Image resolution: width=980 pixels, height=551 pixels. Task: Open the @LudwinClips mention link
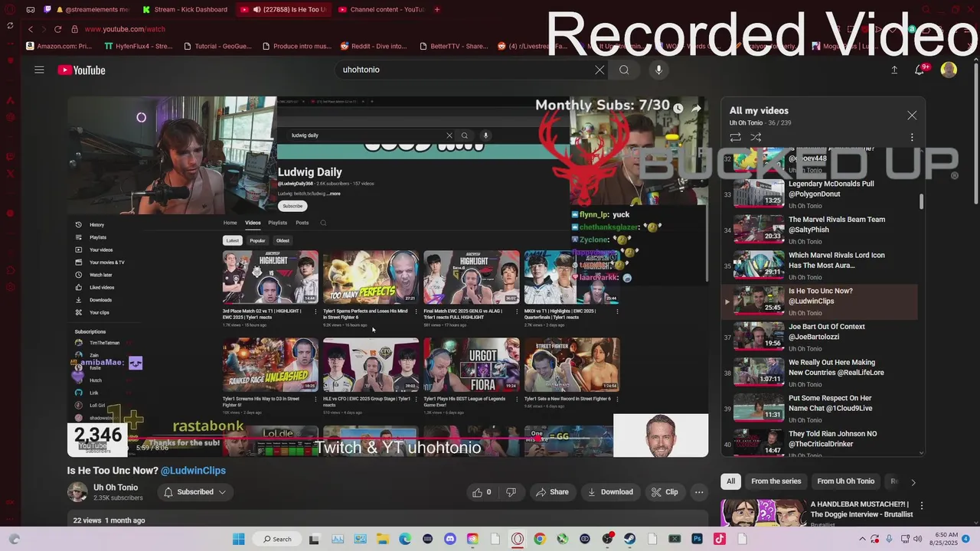click(193, 471)
